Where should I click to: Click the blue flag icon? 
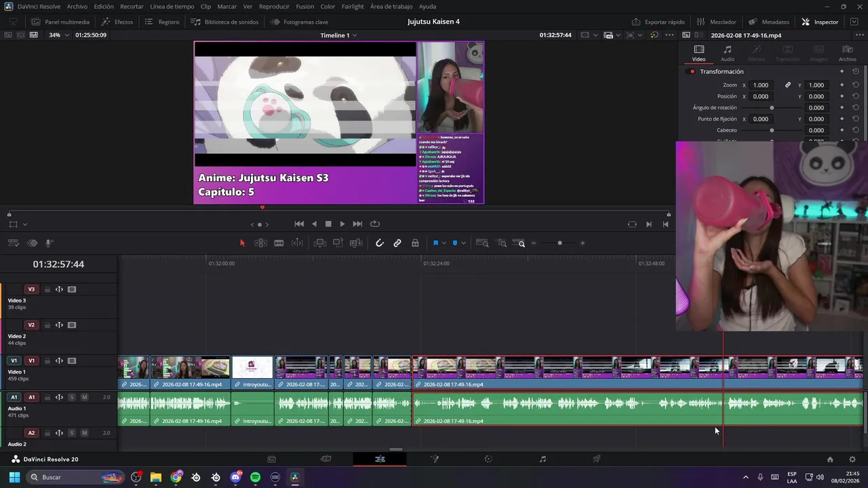tap(435, 243)
